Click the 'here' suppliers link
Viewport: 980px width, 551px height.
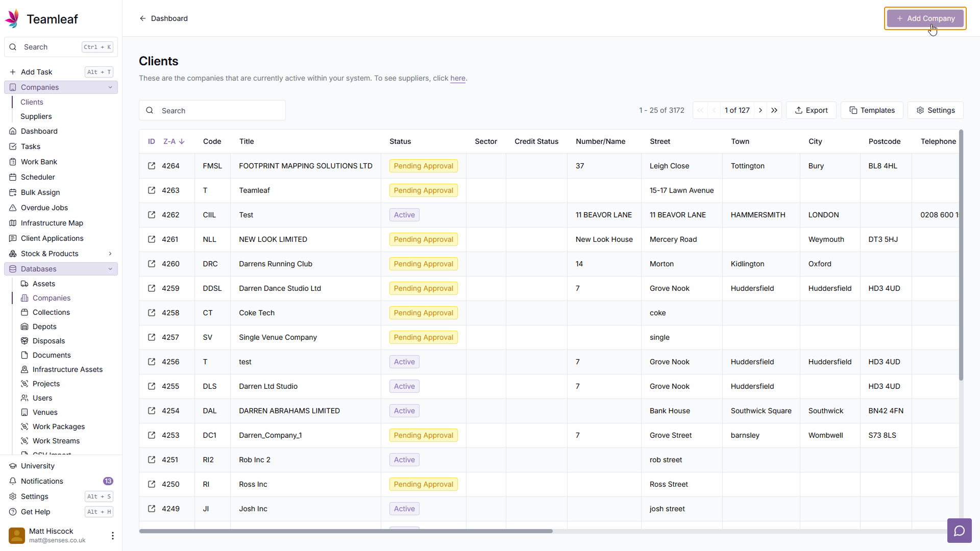457,78
